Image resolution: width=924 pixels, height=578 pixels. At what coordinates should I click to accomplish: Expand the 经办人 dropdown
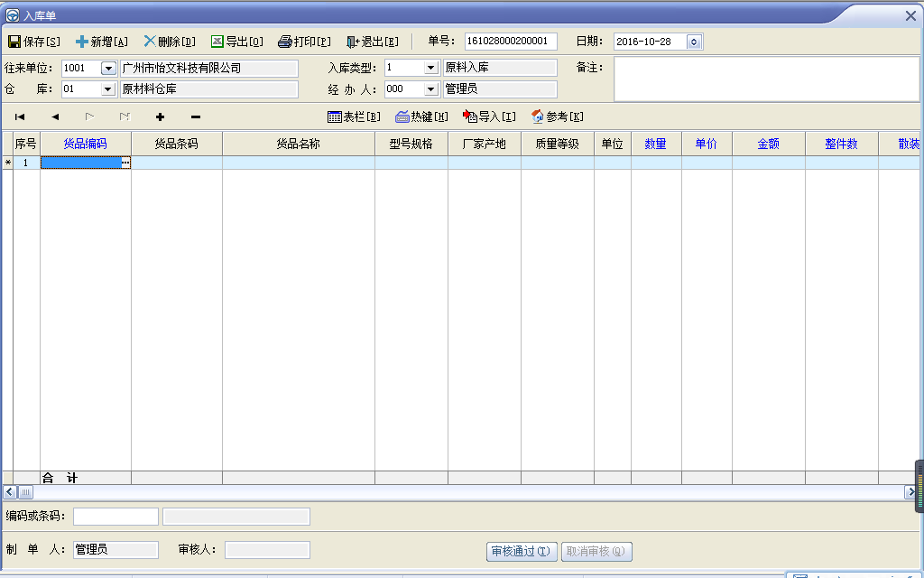pyautogui.click(x=430, y=89)
